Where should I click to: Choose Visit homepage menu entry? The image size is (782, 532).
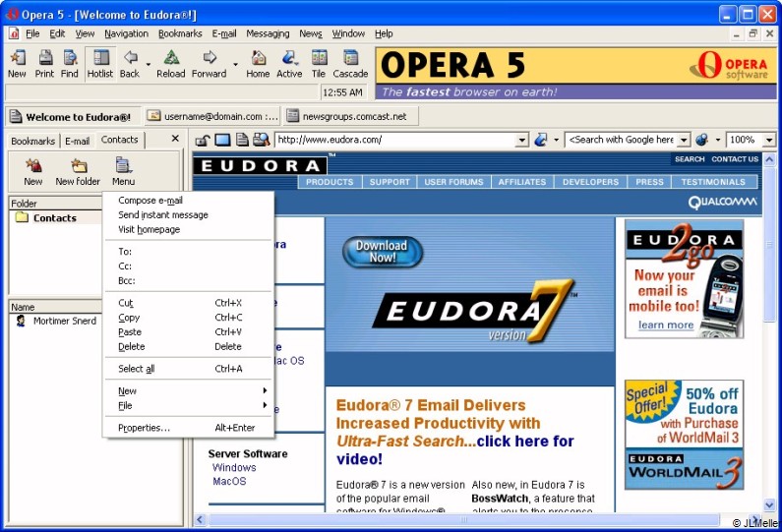pos(189,229)
